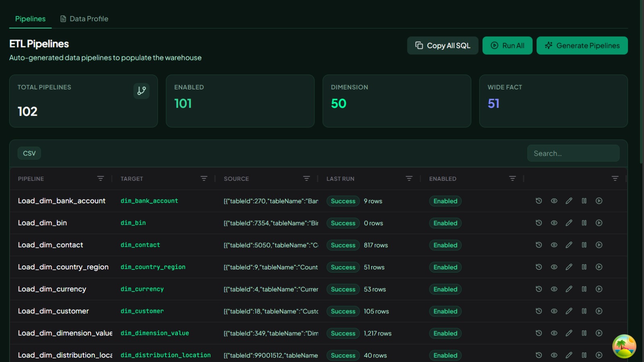
Task: Focus the Search input field
Action: [x=573, y=153]
